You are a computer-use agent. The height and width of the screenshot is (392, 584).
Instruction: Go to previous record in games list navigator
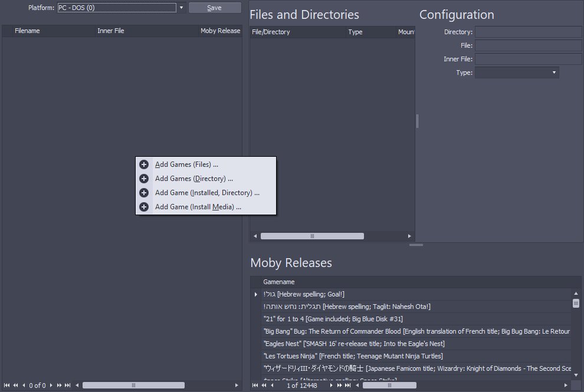[24, 386]
